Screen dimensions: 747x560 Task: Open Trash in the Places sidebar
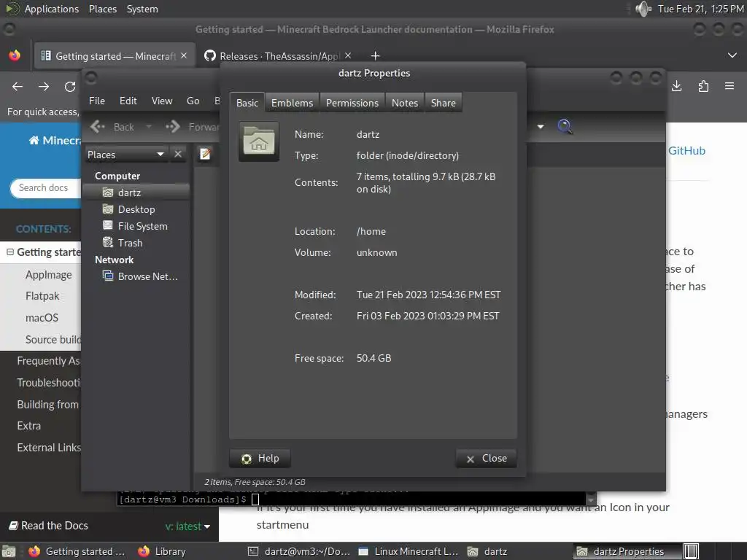136,243
